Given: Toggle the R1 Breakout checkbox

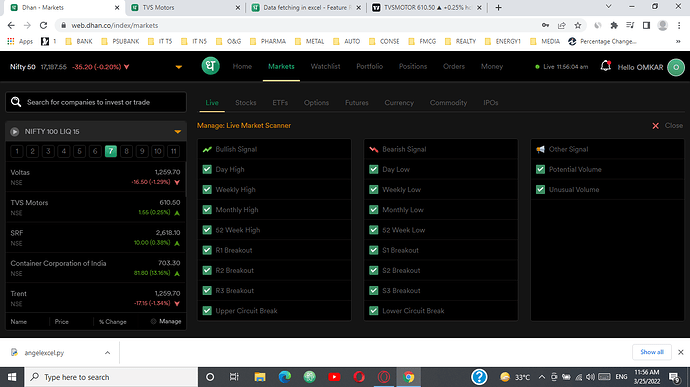Looking at the screenshot, I should point(207,250).
